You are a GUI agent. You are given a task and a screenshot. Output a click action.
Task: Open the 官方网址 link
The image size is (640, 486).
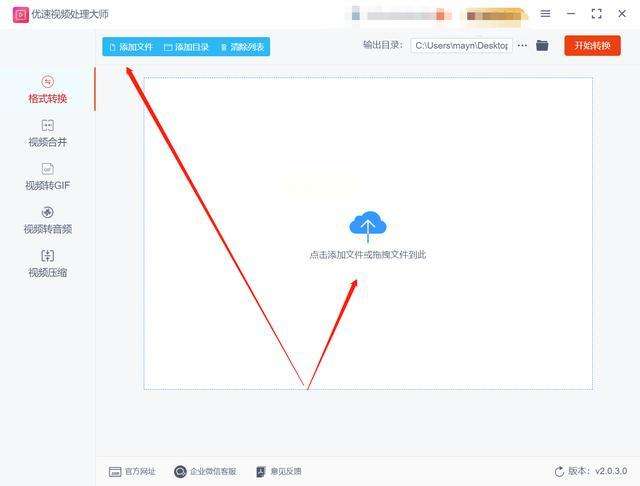point(132,472)
